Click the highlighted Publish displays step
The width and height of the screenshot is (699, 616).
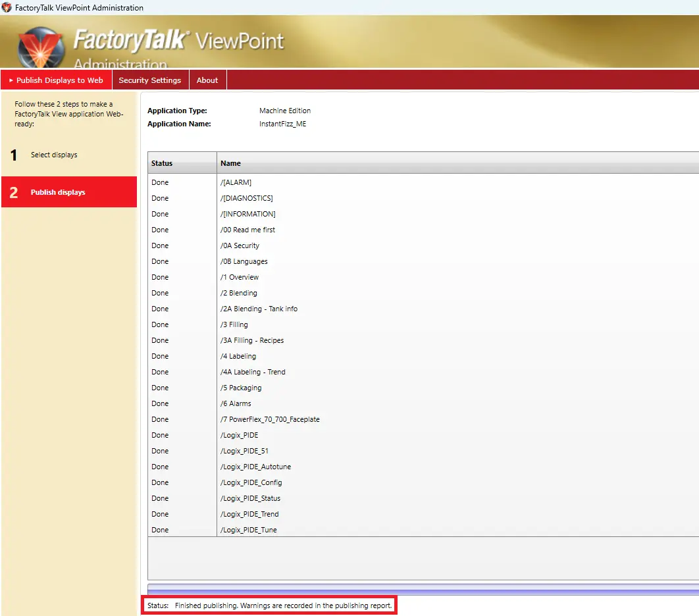click(x=57, y=192)
